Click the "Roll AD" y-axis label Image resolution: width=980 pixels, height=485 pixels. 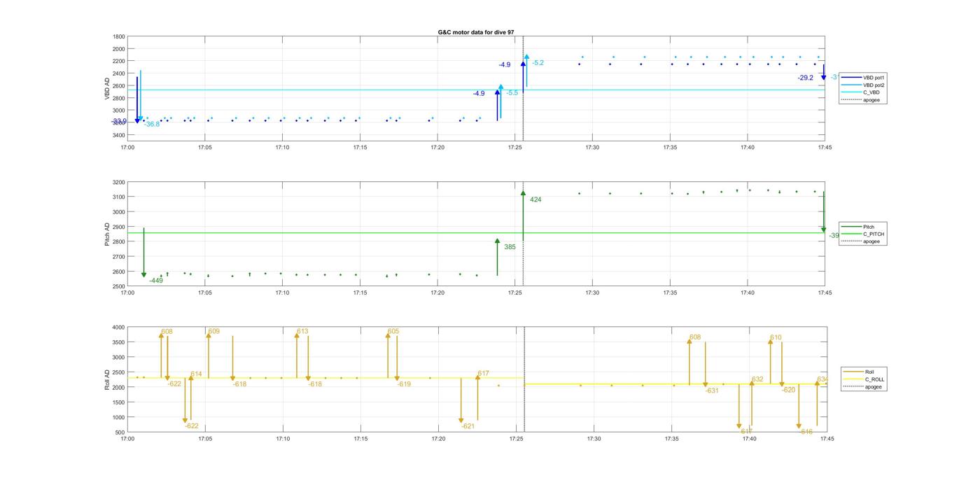(108, 379)
